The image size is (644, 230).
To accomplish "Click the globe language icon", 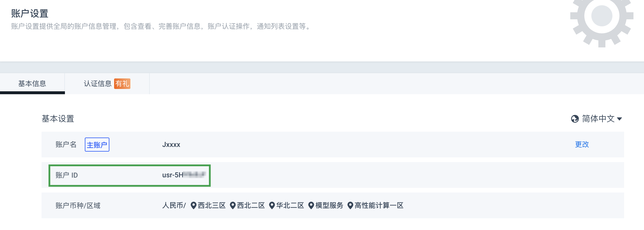I will click(575, 119).
